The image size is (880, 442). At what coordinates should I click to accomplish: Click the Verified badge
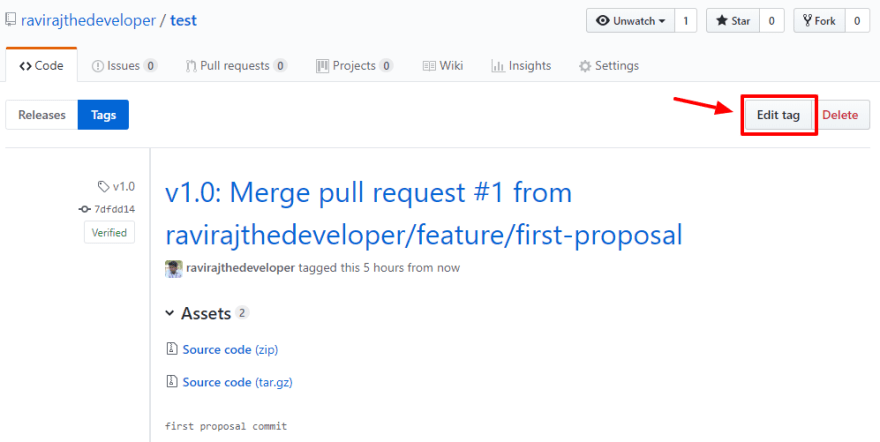click(109, 233)
